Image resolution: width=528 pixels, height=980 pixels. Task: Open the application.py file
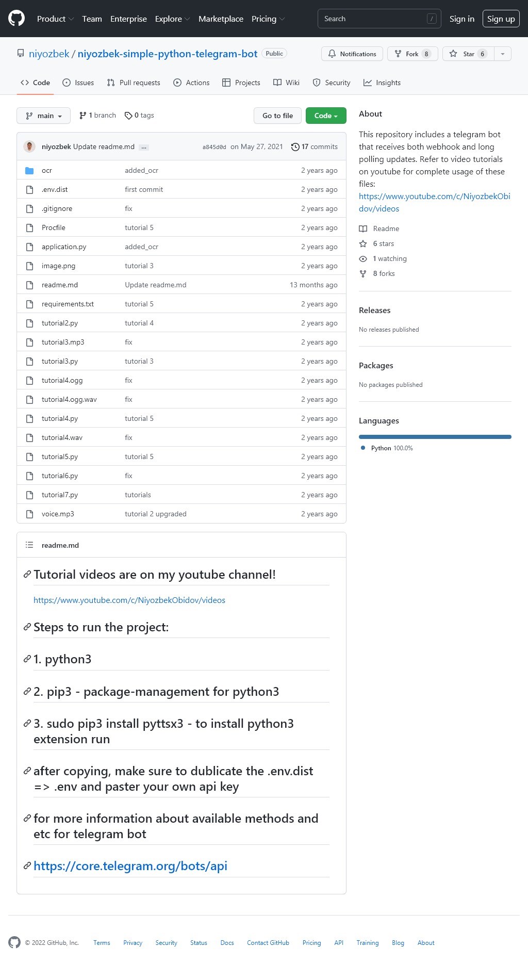(64, 247)
